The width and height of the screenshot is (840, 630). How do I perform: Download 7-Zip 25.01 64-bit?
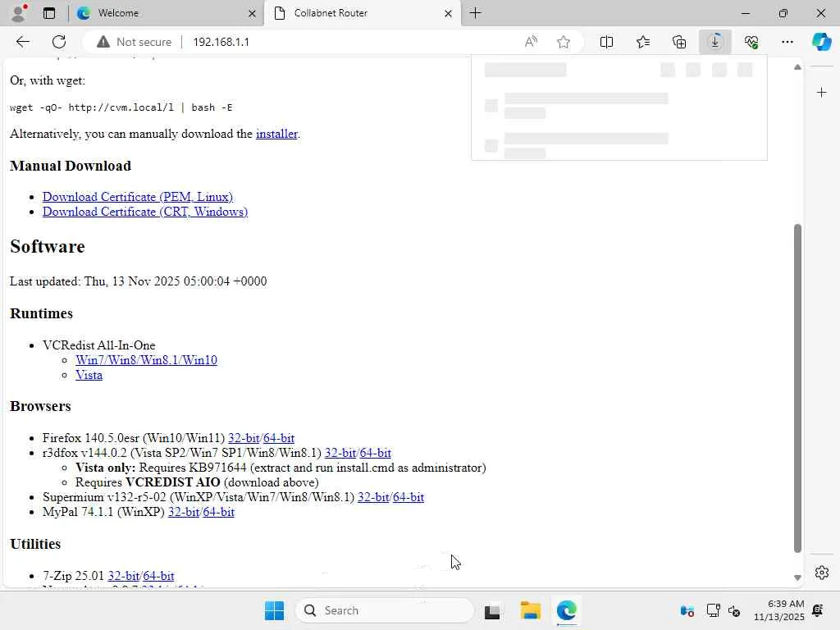158,576
